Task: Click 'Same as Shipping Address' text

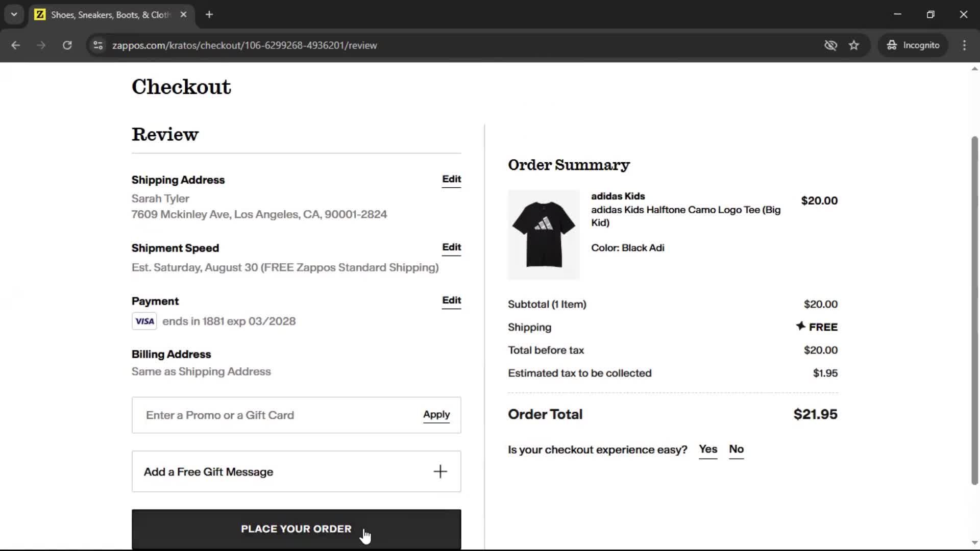Action: (201, 372)
